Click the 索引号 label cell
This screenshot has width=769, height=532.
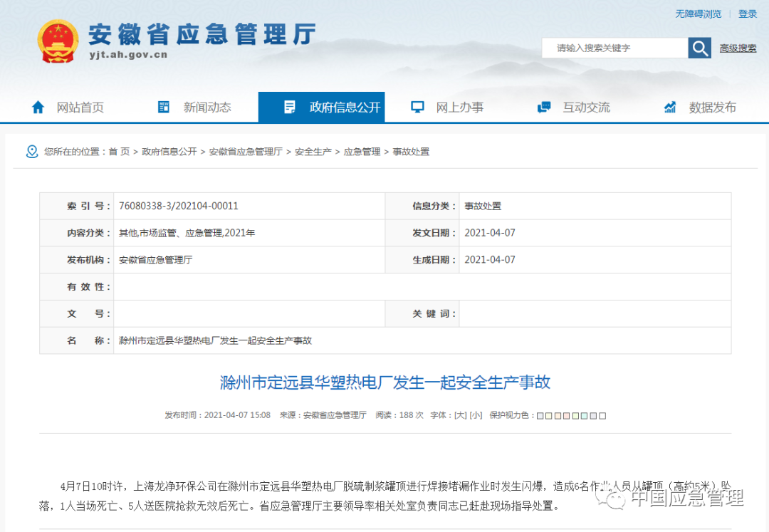76,206
